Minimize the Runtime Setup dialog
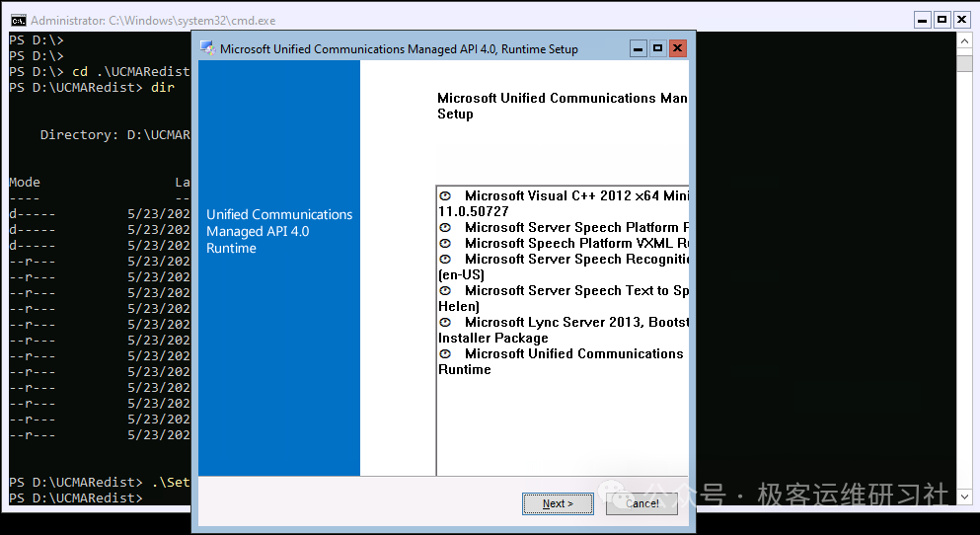The height and width of the screenshot is (535, 980). pyautogui.click(x=639, y=48)
